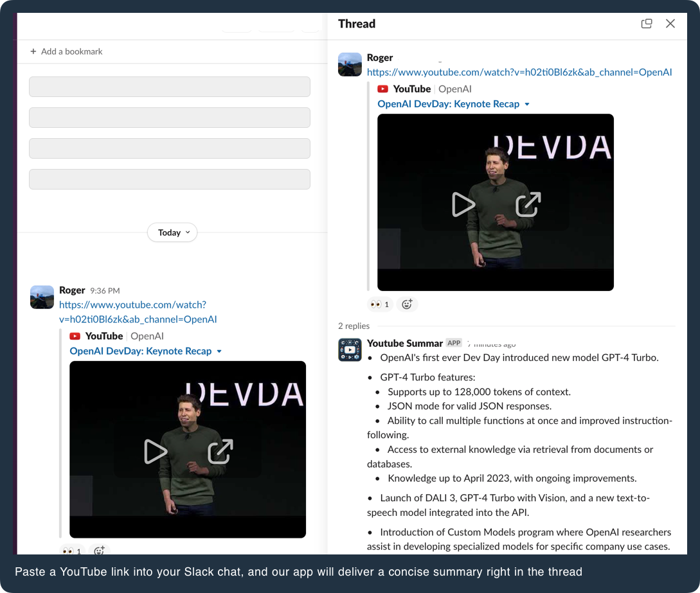The image size is (700, 593).
Task: Click text 'GPT-4 Turbo features:'
Action: click(427, 377)
